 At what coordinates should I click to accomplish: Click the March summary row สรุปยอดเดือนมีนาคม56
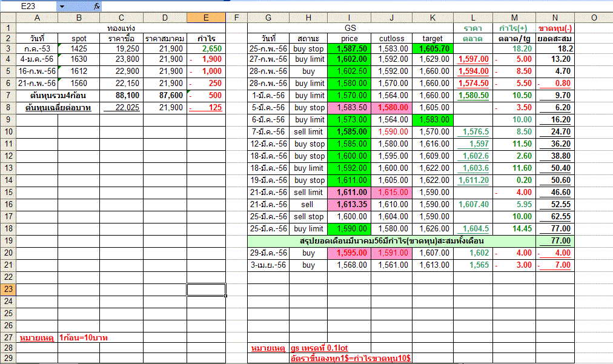click(392, 241)
